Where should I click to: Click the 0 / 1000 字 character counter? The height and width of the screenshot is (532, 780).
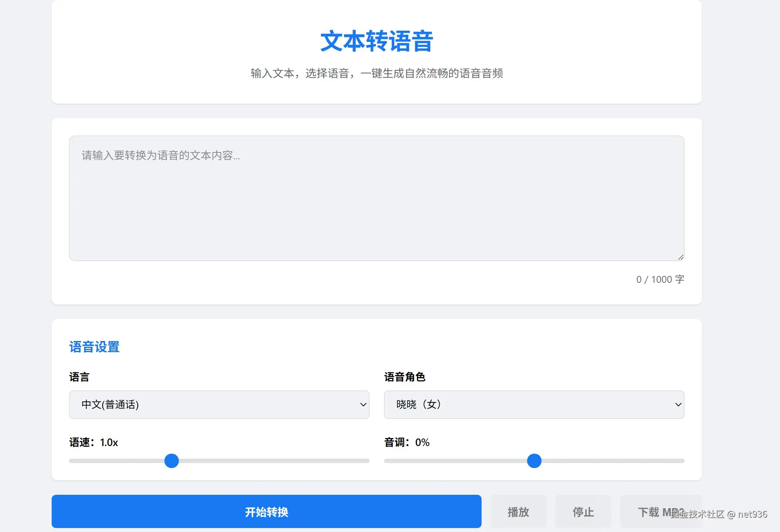(660, 279)
